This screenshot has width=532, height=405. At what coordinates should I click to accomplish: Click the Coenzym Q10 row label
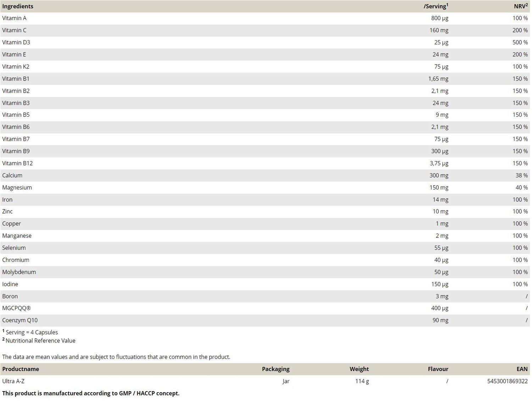[x=20, y=320]
